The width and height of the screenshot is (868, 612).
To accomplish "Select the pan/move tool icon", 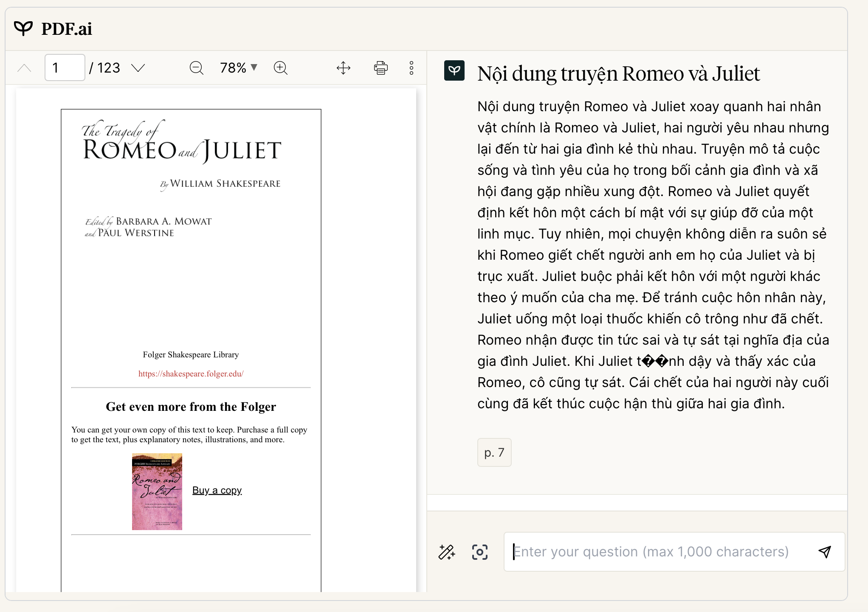I will [343, 68].
